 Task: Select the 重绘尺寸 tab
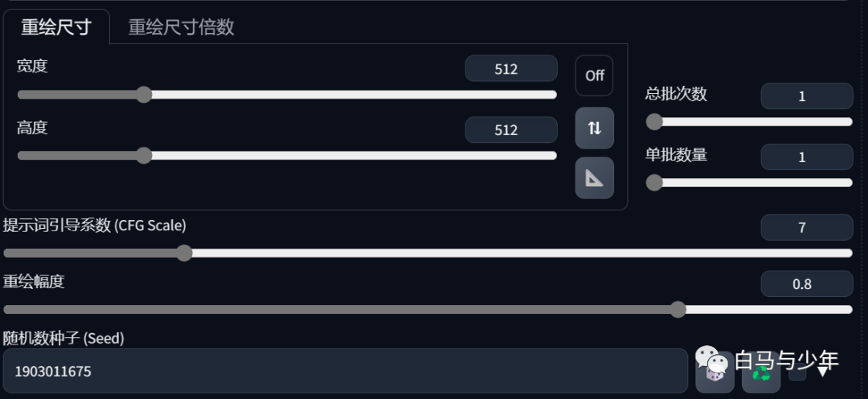[56, 26]
